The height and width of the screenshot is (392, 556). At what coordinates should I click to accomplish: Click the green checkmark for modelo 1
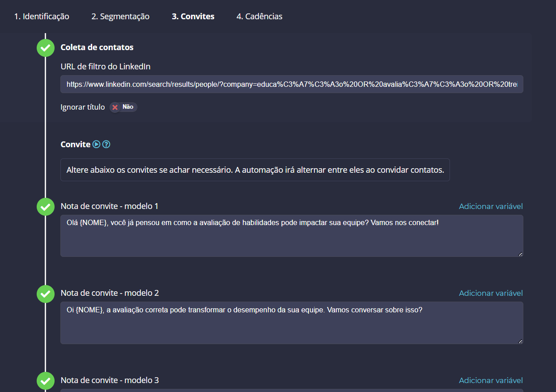[x=46, y=207]
